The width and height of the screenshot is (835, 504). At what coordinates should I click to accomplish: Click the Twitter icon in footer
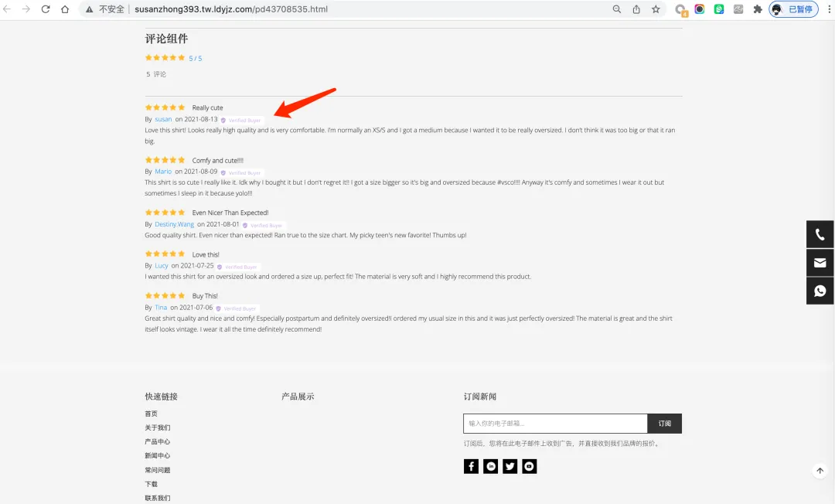click(510, 466)
